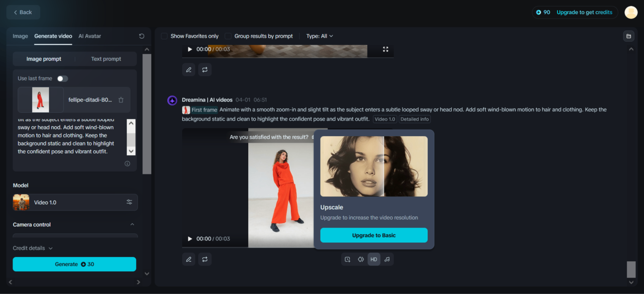
Task: Click the regenerate icon below the red-outfit video
Action: [x=205, y=259]
